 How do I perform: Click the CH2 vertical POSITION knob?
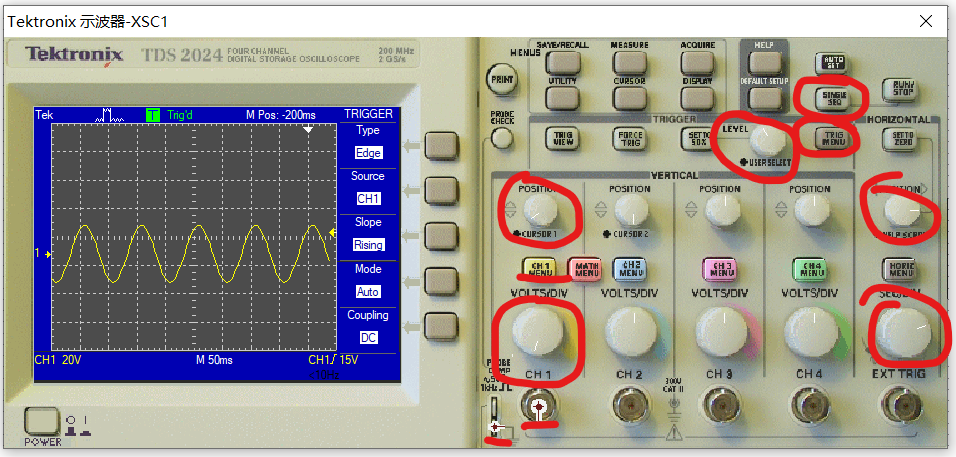coord(631,210)
